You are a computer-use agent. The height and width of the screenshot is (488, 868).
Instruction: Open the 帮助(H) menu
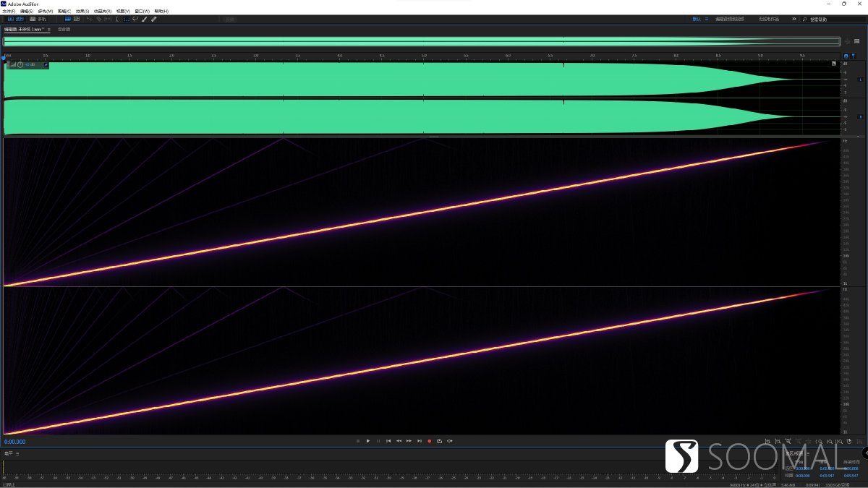(x=161, y=12)
